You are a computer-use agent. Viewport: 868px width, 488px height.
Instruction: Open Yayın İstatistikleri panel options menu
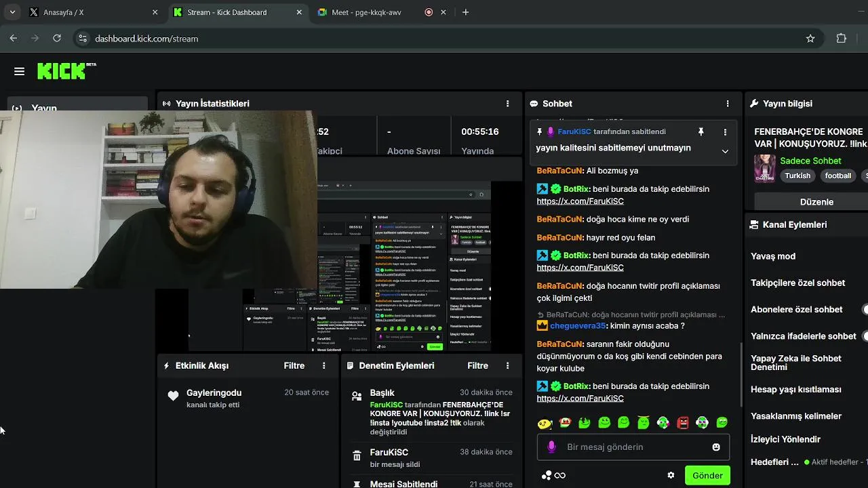[507, 104]
